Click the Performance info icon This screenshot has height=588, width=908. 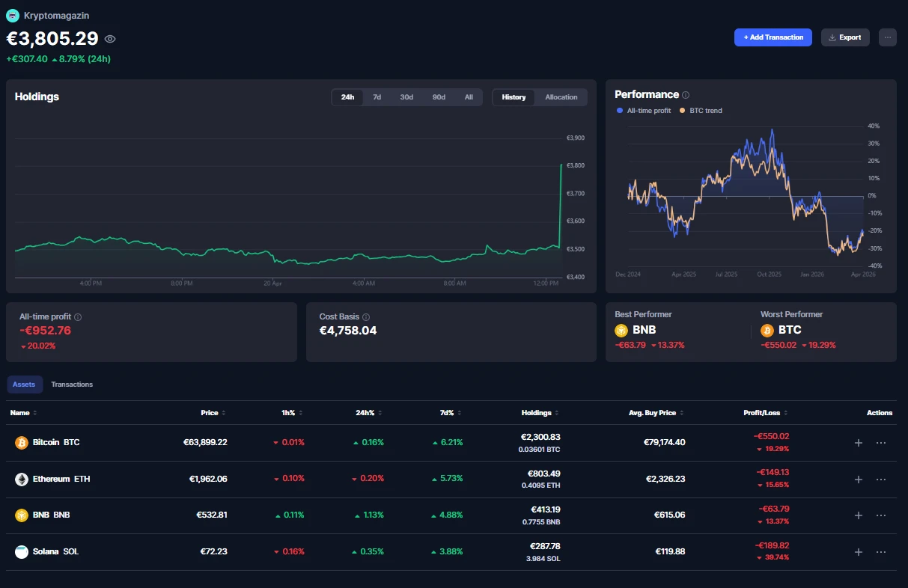(686, 95)
